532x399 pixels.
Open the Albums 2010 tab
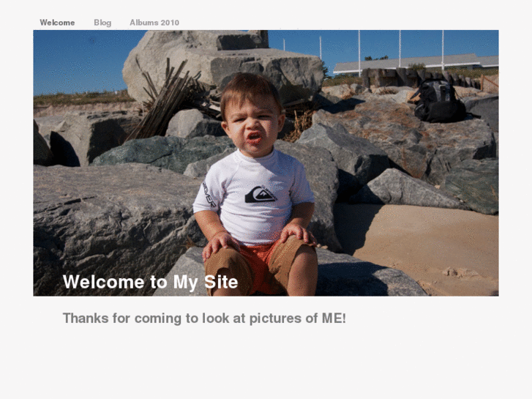click(154, 23)
